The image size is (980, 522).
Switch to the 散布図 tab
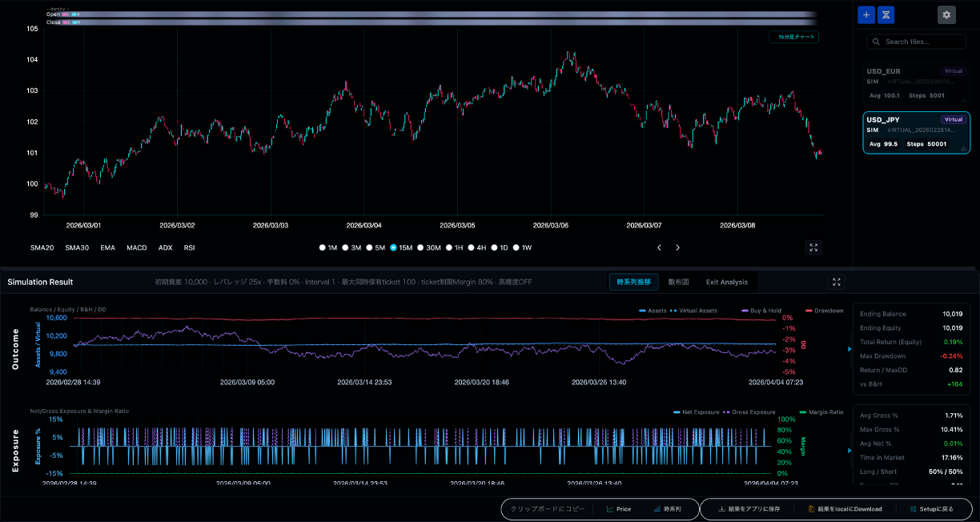pyautogui.click(x=678, y=282)
